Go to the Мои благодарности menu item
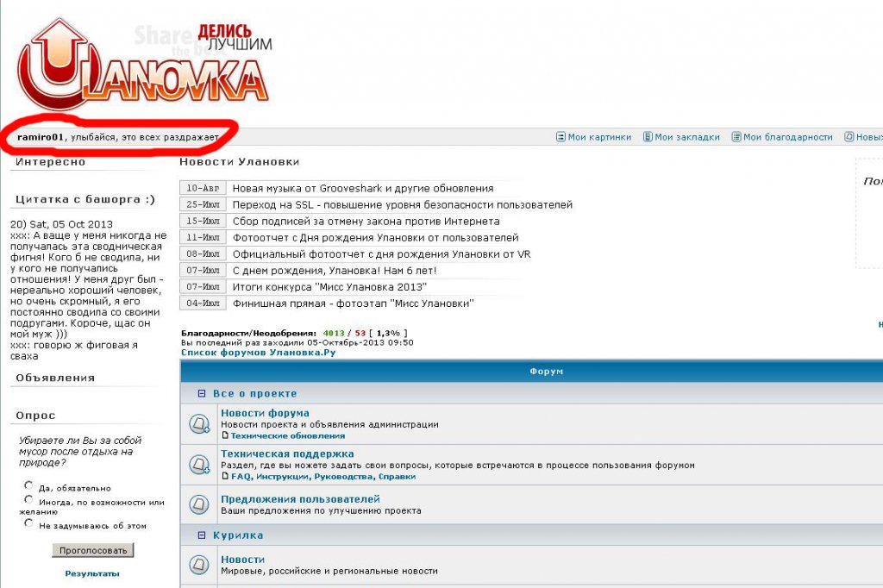Viewport: 883px width, 588px height. pyautogui.click(x=787, y=137)
